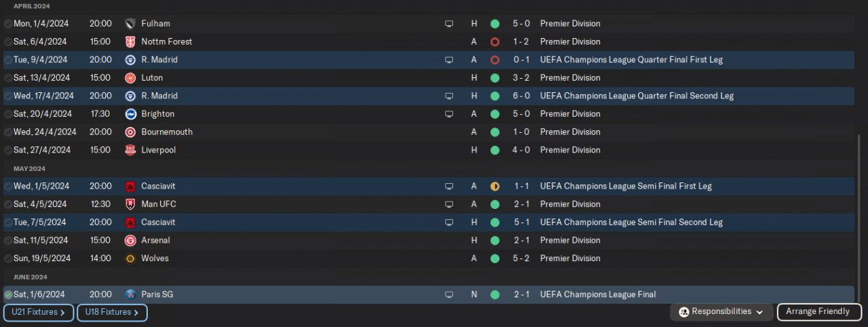Toggle the check circle beside Mon 1/4/2024
This screenshot has width=868, height=327.
tap(8, 24)
